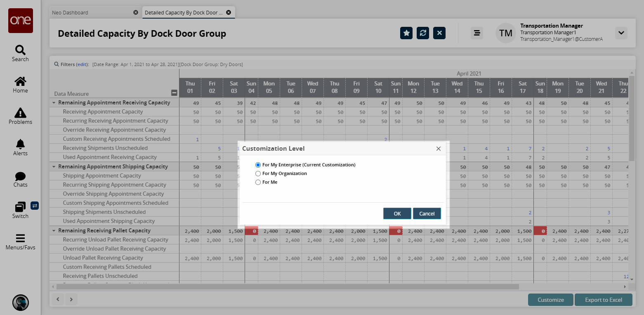Screen dimensions: 644x315
Task: Choose the For Me radio button
Action: 258,182
